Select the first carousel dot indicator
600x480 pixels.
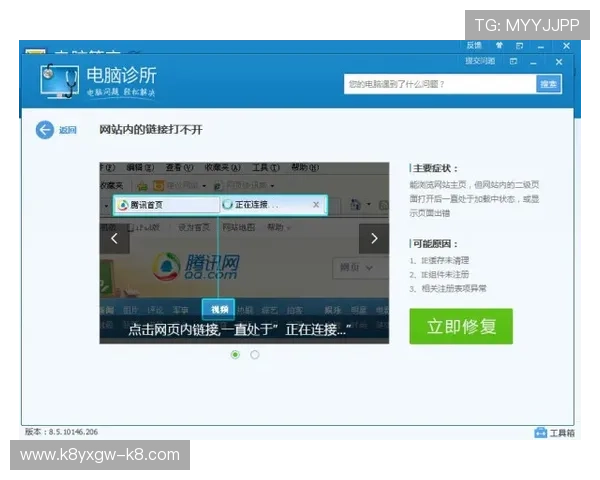click(x=235, y=355)
